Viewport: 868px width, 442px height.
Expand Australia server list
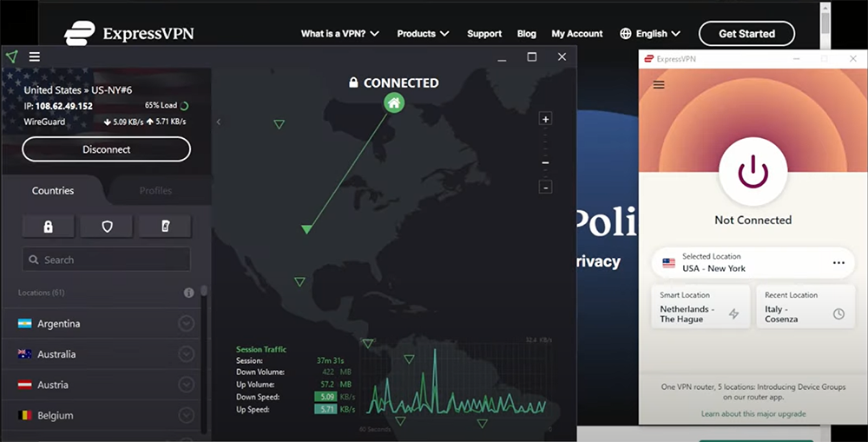click(187, 354)
